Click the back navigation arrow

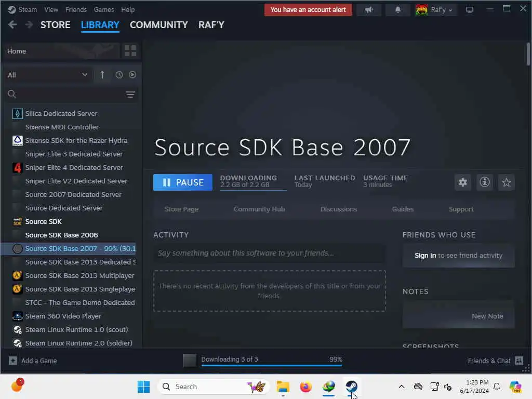(x=12, y=25)
